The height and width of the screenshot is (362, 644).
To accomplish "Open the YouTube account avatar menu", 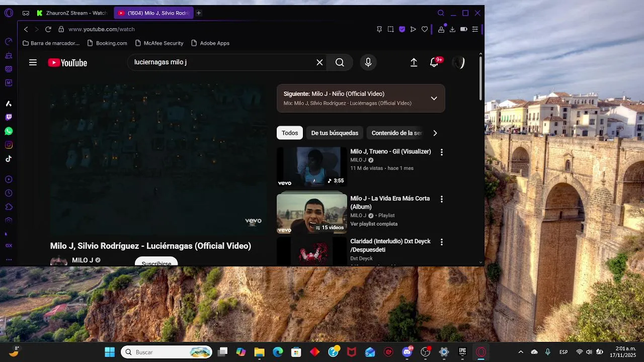I will (458, 62).
